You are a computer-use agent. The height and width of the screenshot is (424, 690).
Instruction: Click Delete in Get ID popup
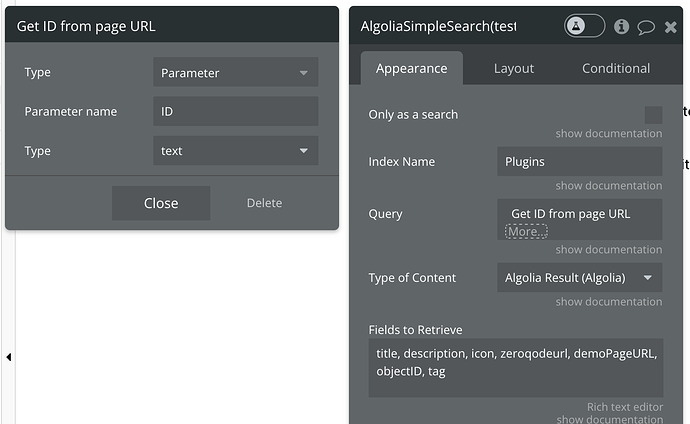264,203
